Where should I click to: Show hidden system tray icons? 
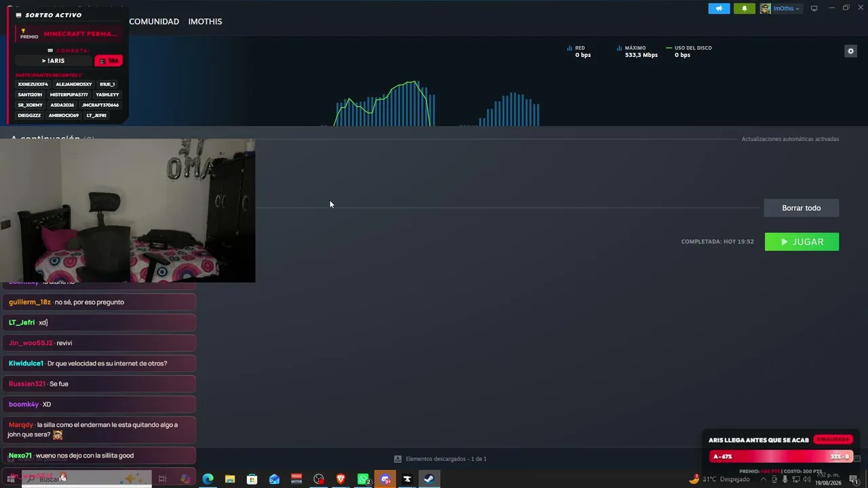[764, 479]
